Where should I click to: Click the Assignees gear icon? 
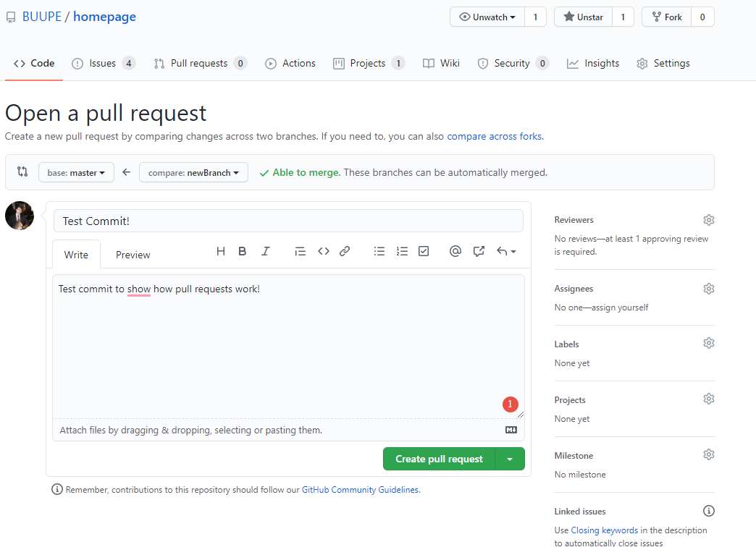pyautogui.click(x=708, y=289)
